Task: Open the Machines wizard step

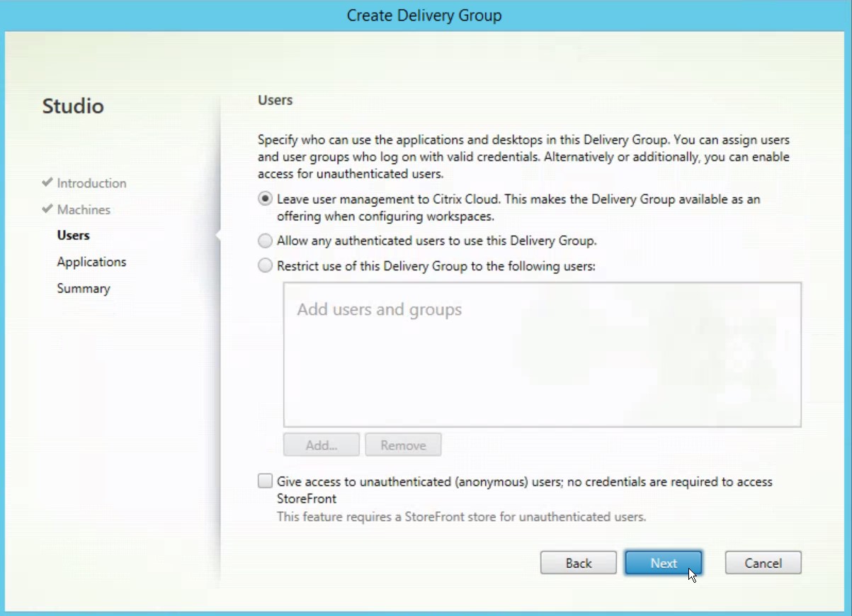Action: pos(84,210)
